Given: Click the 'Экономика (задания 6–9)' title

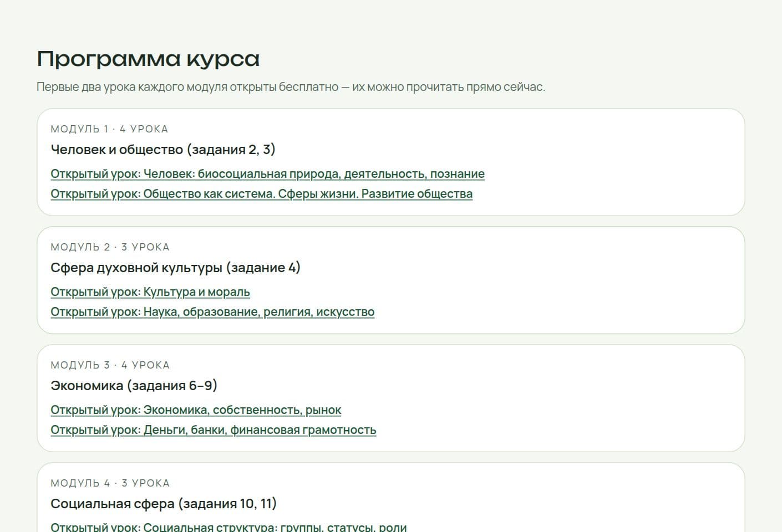Looking at the screenshot, I should [x=134, y=386].
